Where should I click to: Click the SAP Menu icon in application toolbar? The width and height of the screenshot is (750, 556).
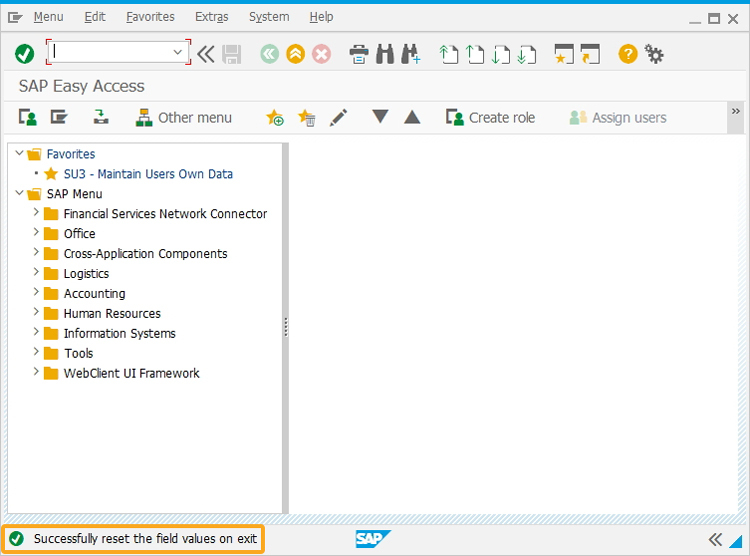(x=59, y=117)
